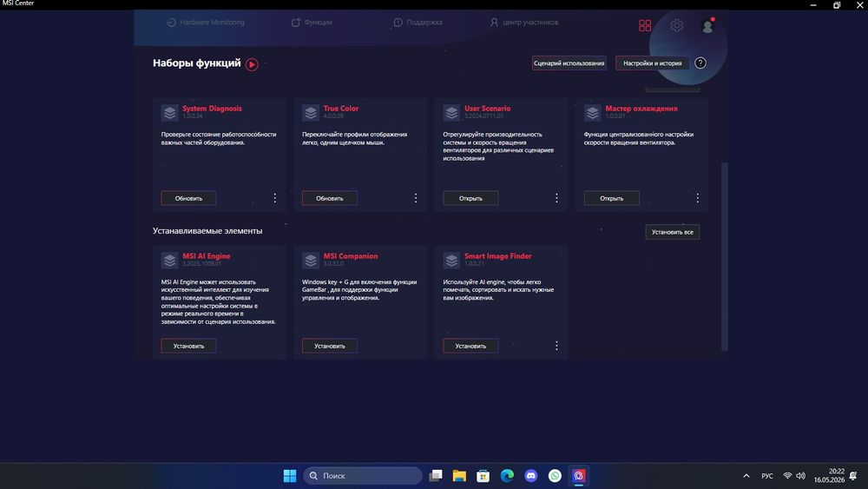The image size is (868, 489).
Task: Open User Scenario with Открыть
Action: [x=470, y=198]
